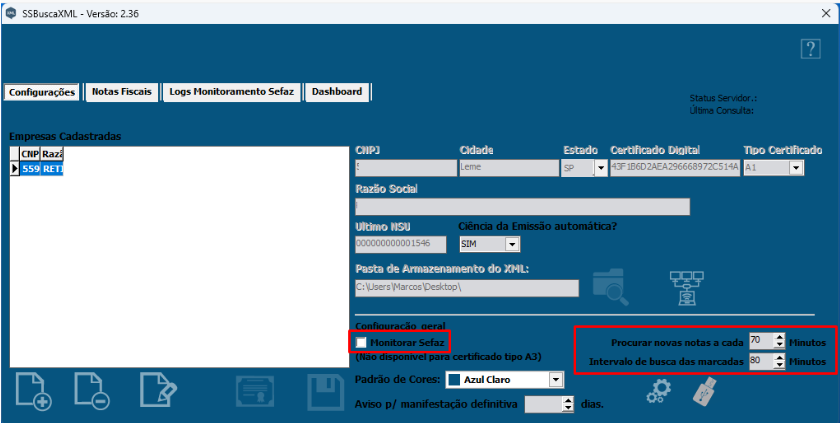Open the Ciência da Emissão automática dropdown

click(x=512, y=244)
